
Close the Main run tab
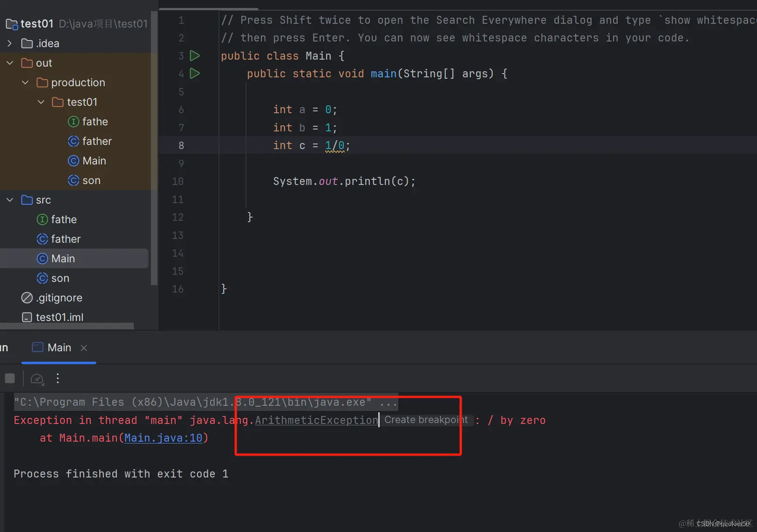84,348
